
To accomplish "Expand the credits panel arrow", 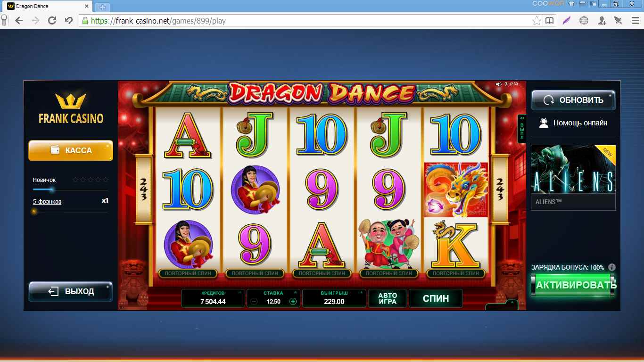I will [239, 293].
